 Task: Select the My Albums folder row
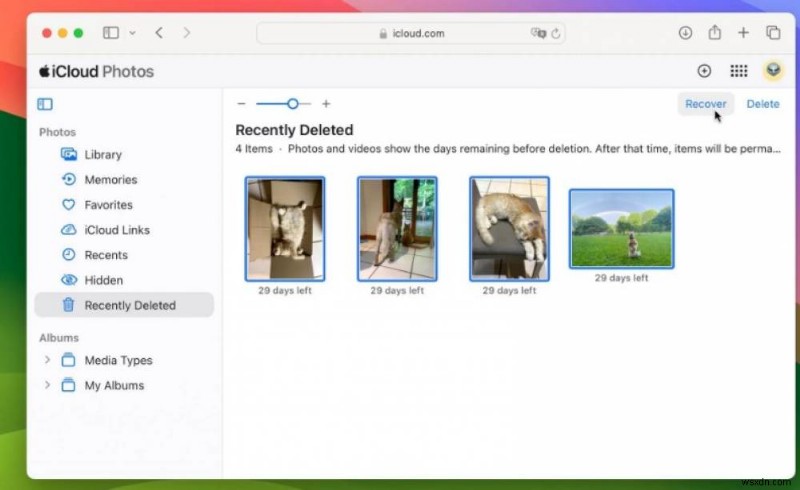[124, 385]
